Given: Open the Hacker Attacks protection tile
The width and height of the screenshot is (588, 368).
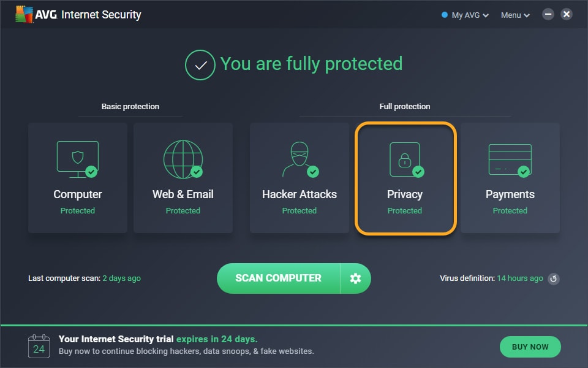Looking at the screenshot, I should tap(299, 178).
